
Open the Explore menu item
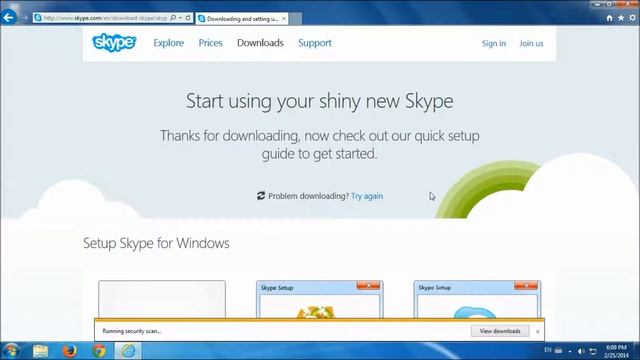169,43
